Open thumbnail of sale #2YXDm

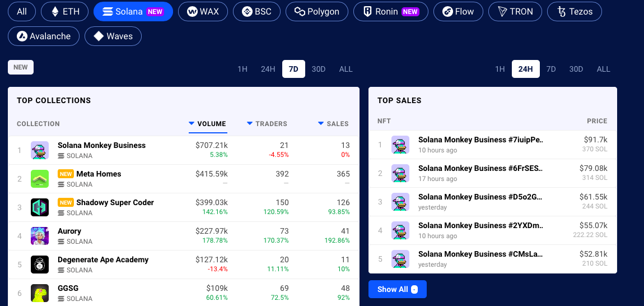click(400, 230)
